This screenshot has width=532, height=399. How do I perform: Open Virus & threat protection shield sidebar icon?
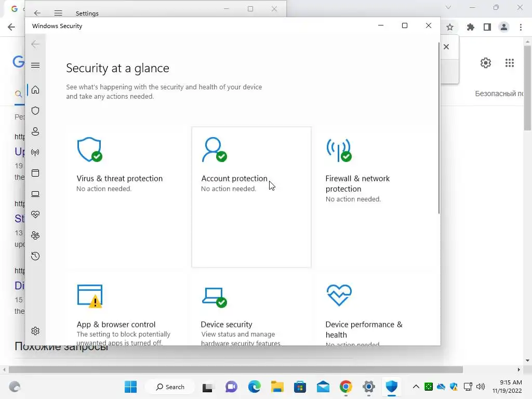coord(35,111)
